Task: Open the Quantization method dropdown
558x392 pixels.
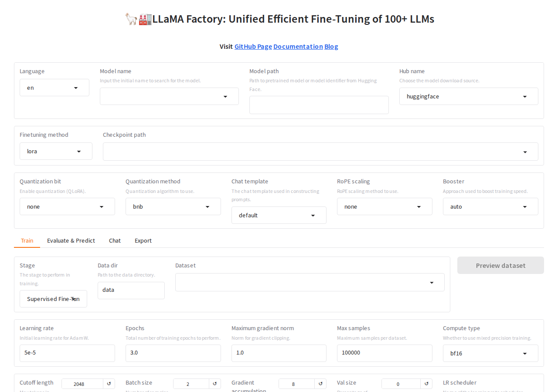Action: coord(173,206)
